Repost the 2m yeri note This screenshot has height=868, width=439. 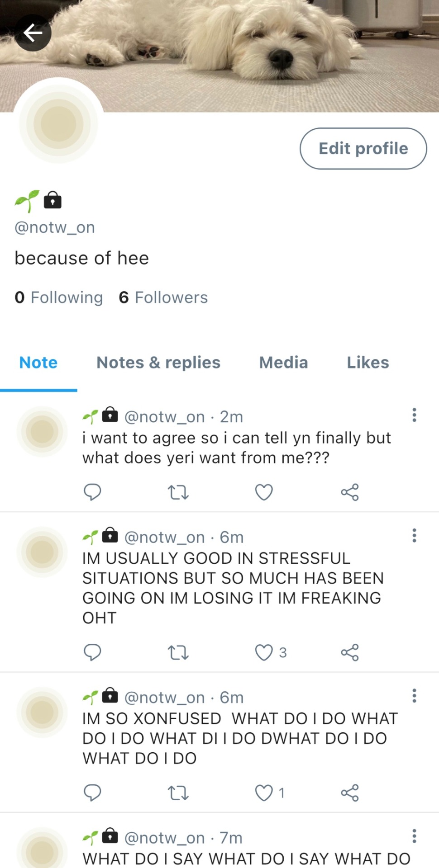pyautogui.click(x=178, y=492)
